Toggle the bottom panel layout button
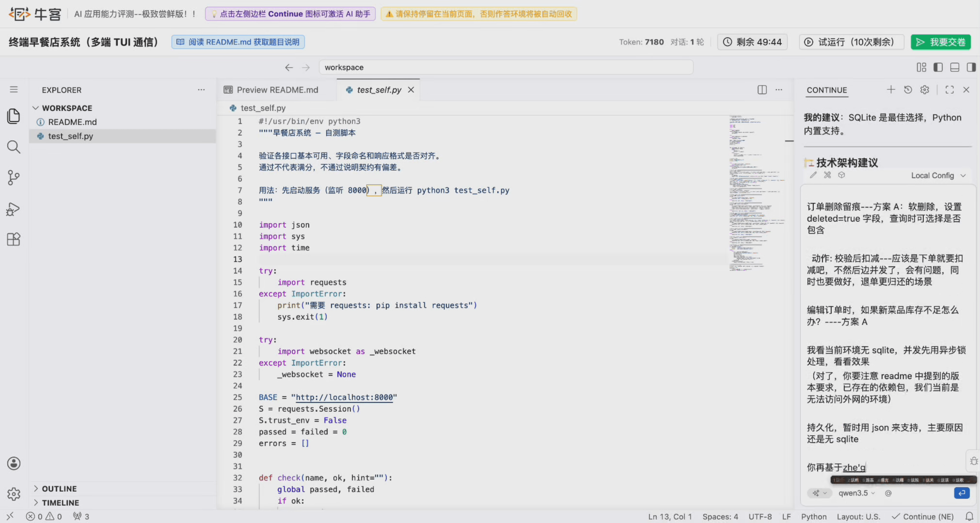 point(954,67)
